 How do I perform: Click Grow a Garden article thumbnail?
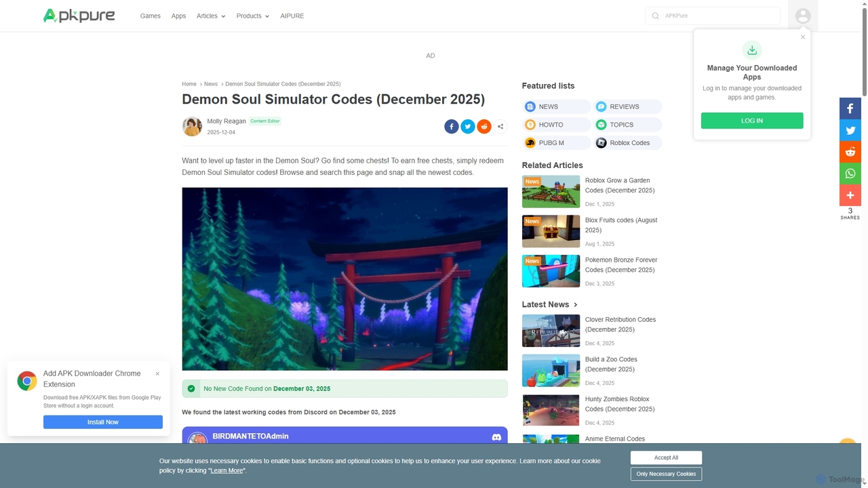[x=551, y=192]
